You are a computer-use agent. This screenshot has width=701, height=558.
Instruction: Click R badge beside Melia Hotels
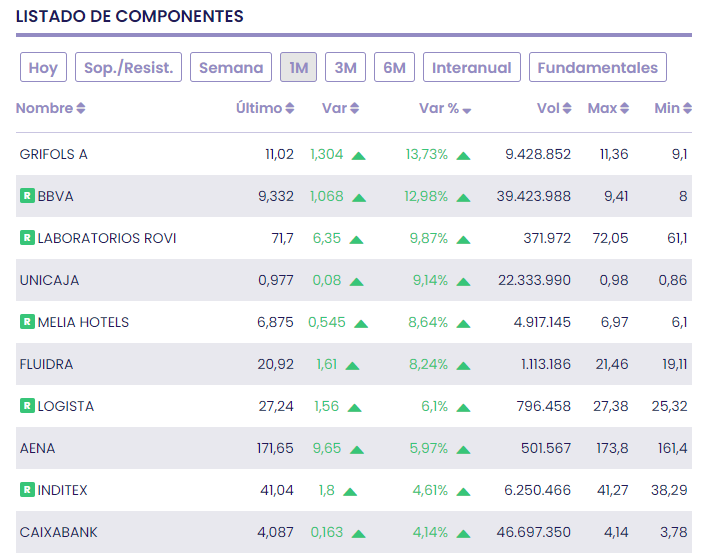(x=27, y=322)
